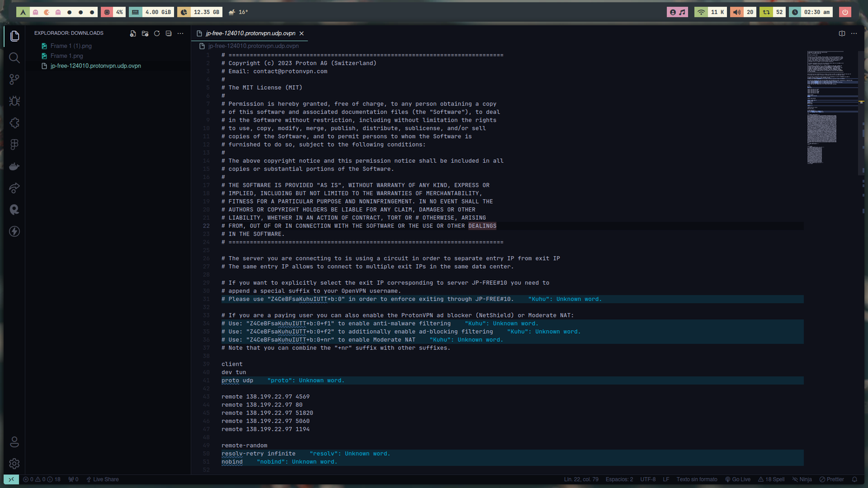Open the Source Control view
Image resolution: width=868 pixels, height=488 pixels.
tap(14, 80)
